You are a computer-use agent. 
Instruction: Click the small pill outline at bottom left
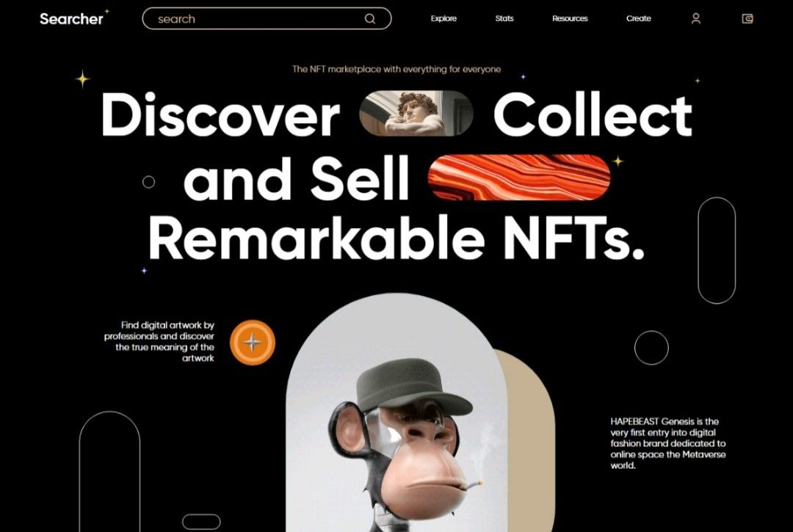pyautogui.click(x=201, y=522)
